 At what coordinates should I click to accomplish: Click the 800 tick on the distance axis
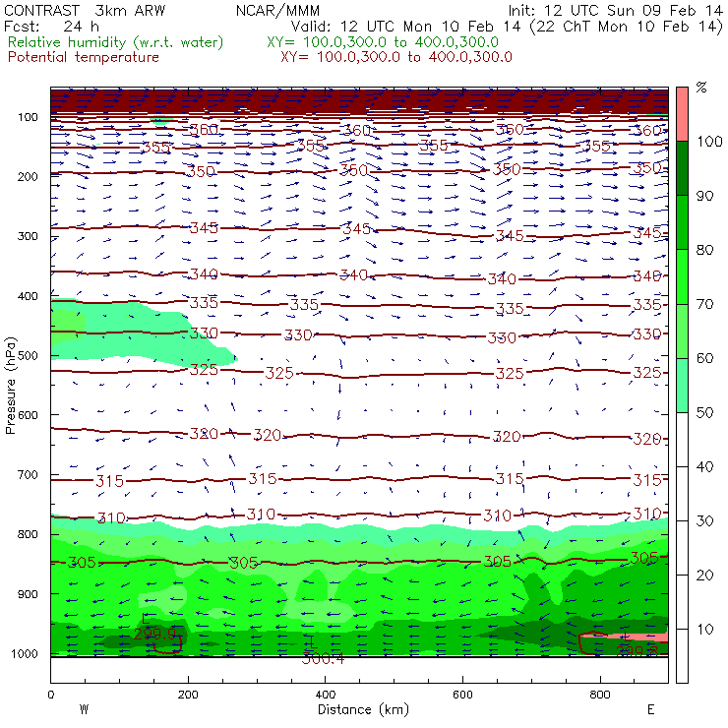click(600, 695)
